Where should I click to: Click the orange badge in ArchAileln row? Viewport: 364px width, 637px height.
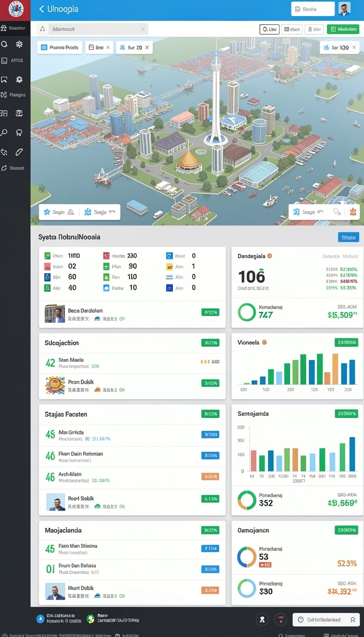(x=210, y=477)
